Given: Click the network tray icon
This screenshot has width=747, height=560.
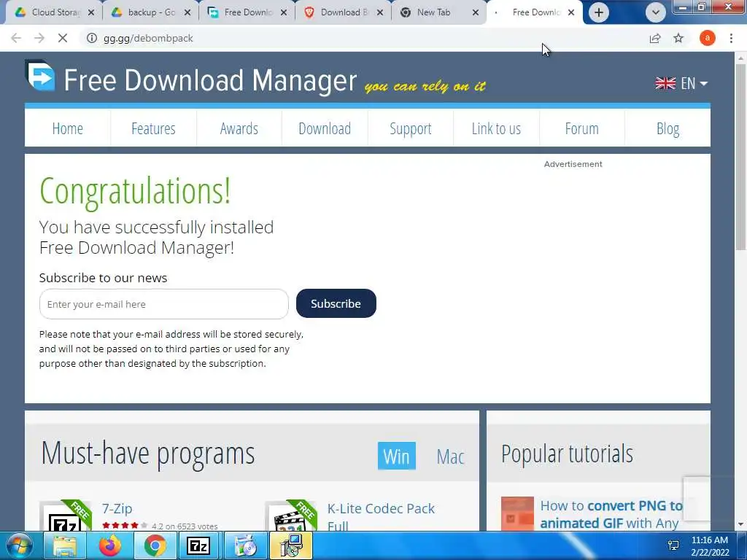Looking at the screenshot, I should (x=673, y=545).
